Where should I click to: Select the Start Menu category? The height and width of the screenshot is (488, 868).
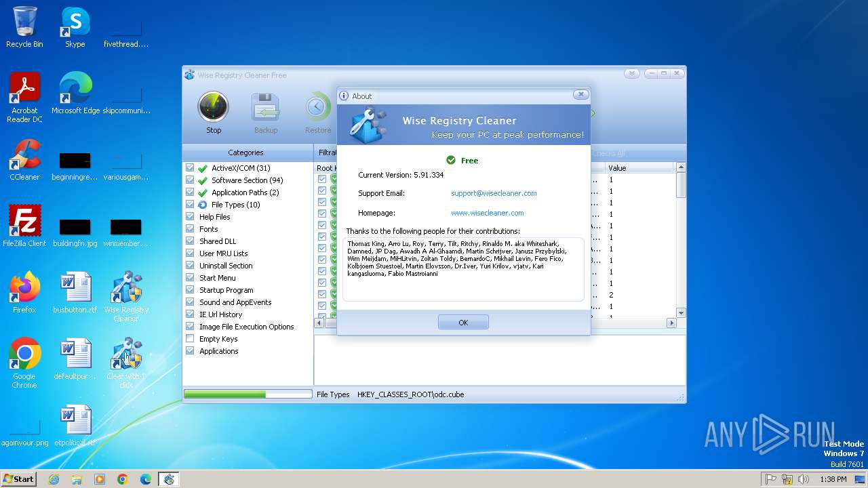(218, 278)
